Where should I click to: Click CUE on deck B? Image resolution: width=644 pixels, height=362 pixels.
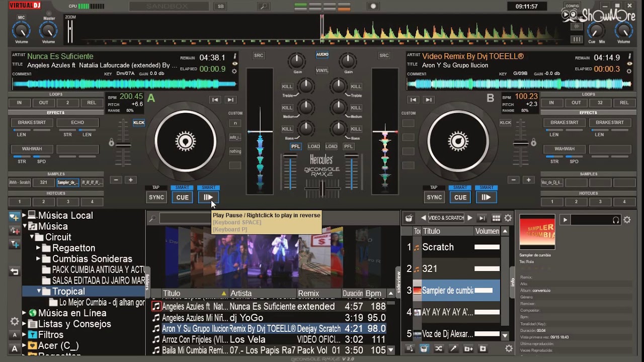[460, 197]
